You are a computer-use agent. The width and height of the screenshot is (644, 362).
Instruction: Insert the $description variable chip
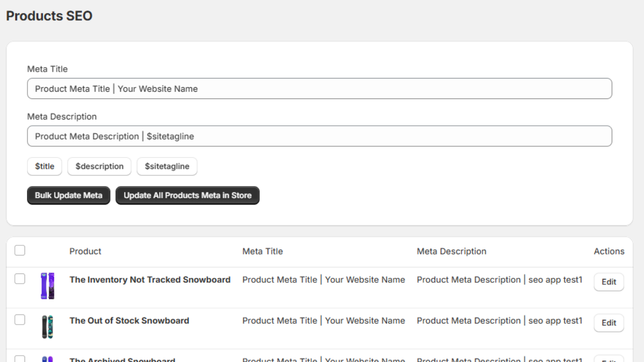pyautogui.click(x=99, y=166)
